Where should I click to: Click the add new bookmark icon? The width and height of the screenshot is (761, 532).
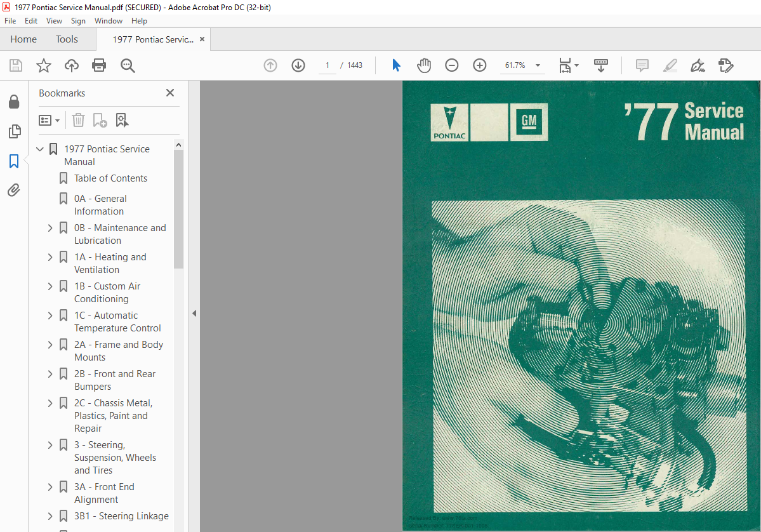(100, 120)
